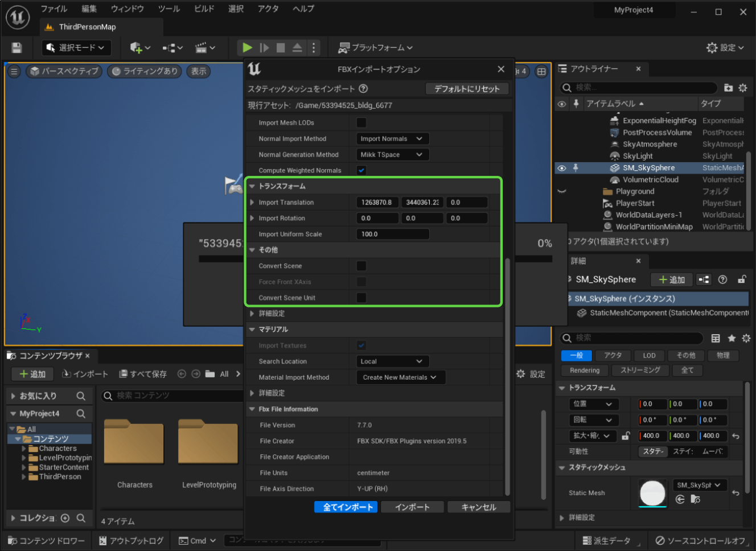Open the Normal Import Method dropdown
The height and width of the screenshot is (551, 756).
tap(392, 138)
